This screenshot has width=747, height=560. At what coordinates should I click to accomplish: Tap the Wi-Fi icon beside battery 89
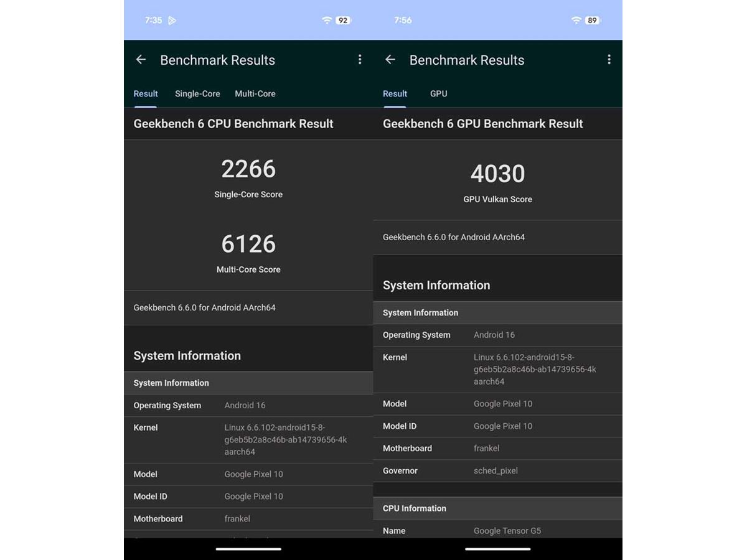[576, 21]
